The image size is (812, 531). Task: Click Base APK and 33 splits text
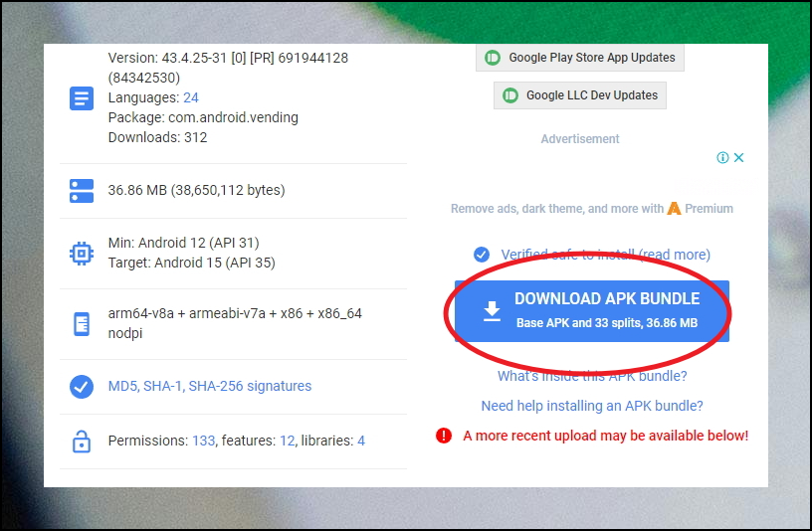point(606,323)
